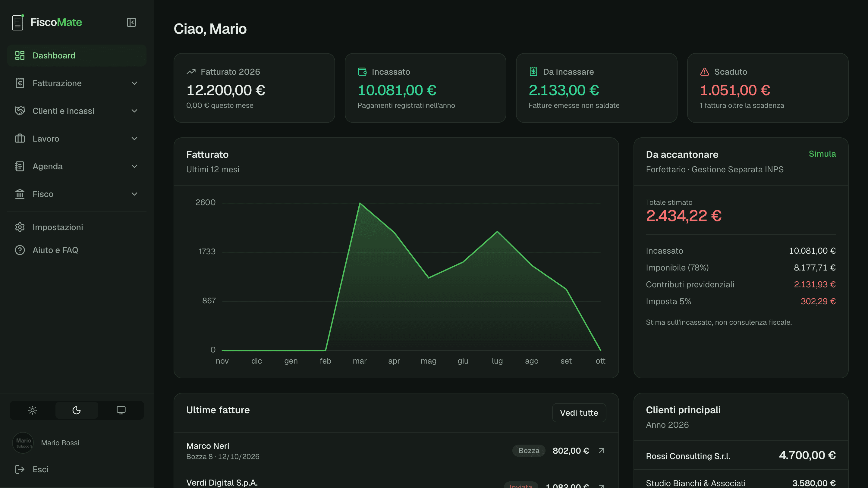Click the Fisco bank building icon
This screenshot has height=488, width=868.
click(x=20, y=194)
